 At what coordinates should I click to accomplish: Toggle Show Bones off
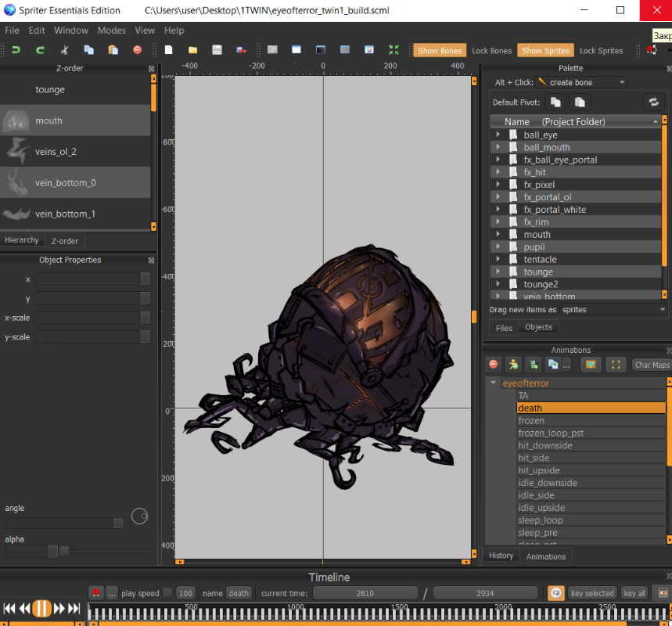tap(439, 51)
